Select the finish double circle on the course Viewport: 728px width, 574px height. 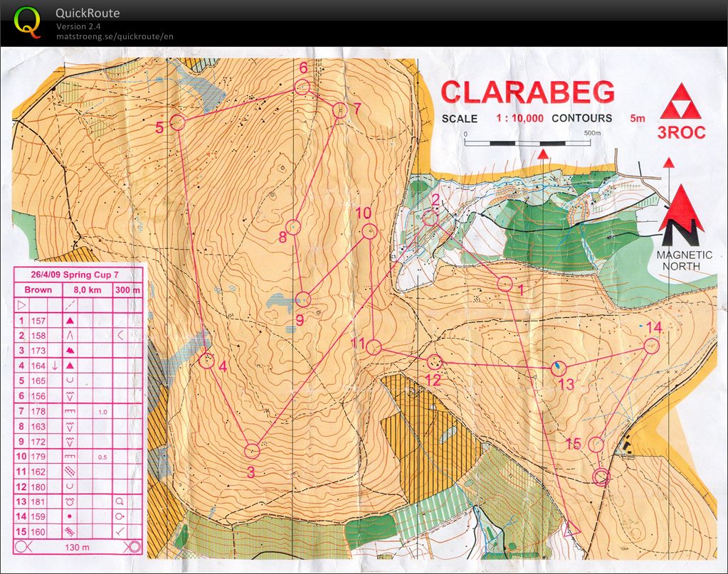(x=602, y=477)
